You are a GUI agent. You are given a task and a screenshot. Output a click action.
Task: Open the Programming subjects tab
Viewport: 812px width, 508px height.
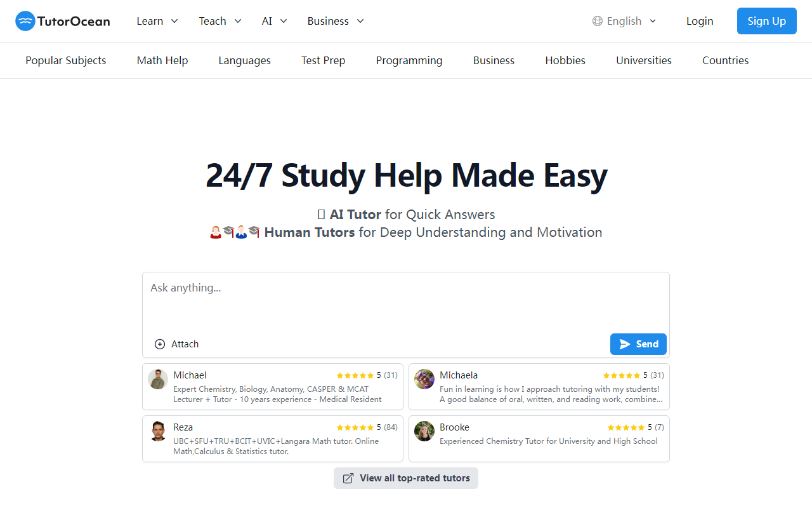click(409, 60)
